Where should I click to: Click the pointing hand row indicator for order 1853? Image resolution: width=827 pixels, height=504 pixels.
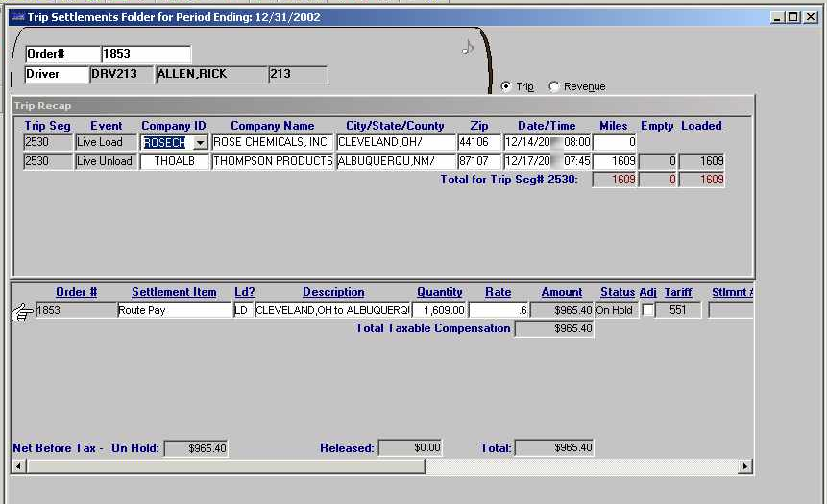(22, 312)
